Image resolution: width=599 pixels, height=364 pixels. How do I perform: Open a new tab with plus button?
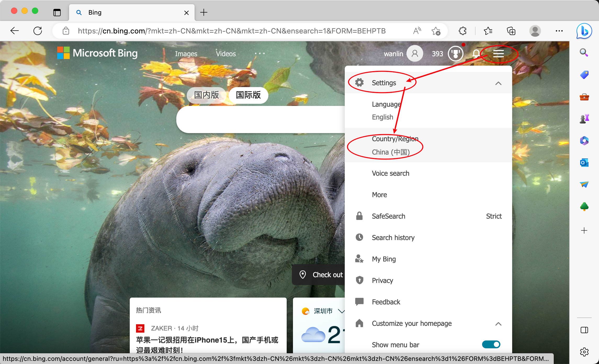(204, 12)
